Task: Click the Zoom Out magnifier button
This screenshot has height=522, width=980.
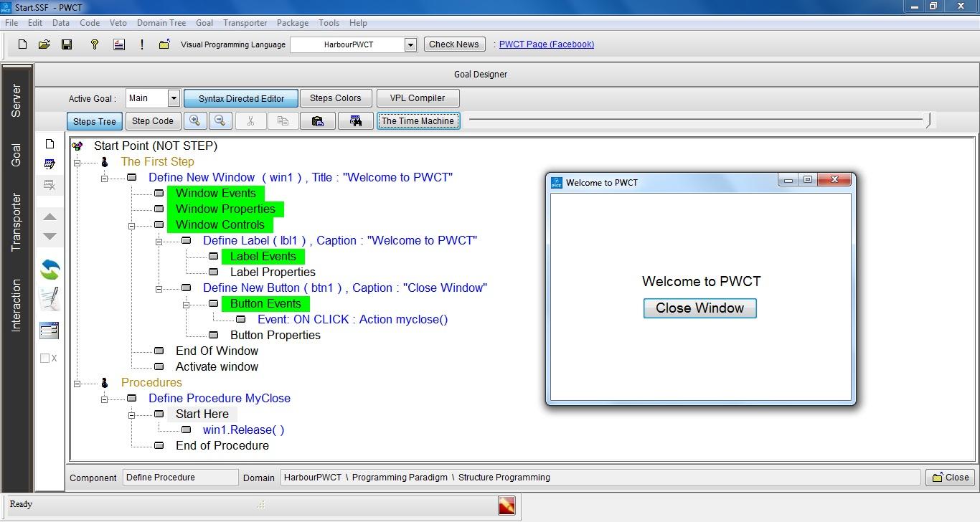Action: pyautogui.click(x=220, y=121)
